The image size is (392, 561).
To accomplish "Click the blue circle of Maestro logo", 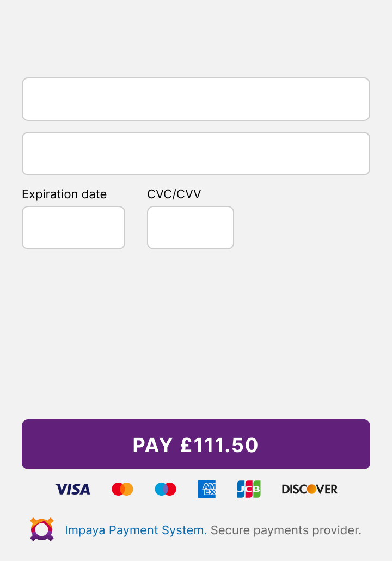I will [160, 489].
